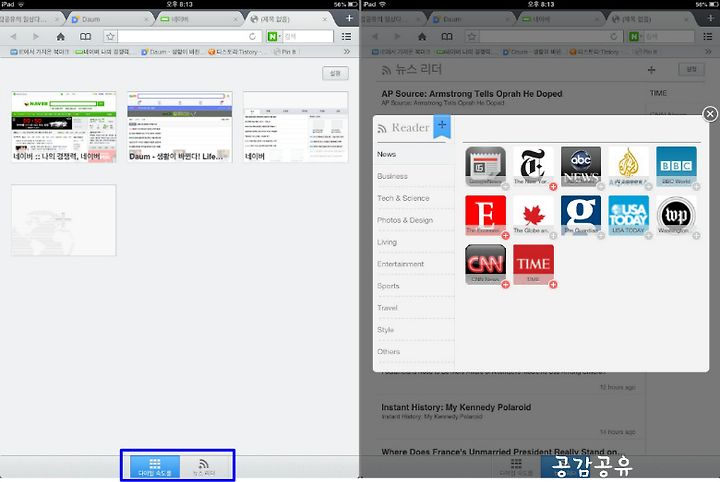Screen dimensions: 720x482
Task: Tap forward arrow in left browser toolbar
Action: point(36,36)
